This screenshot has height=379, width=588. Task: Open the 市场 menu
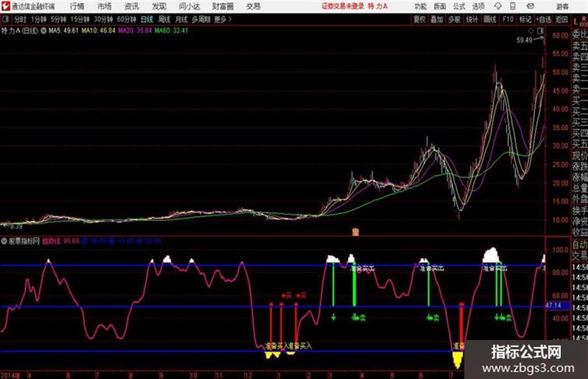click(x=105, y=6)
